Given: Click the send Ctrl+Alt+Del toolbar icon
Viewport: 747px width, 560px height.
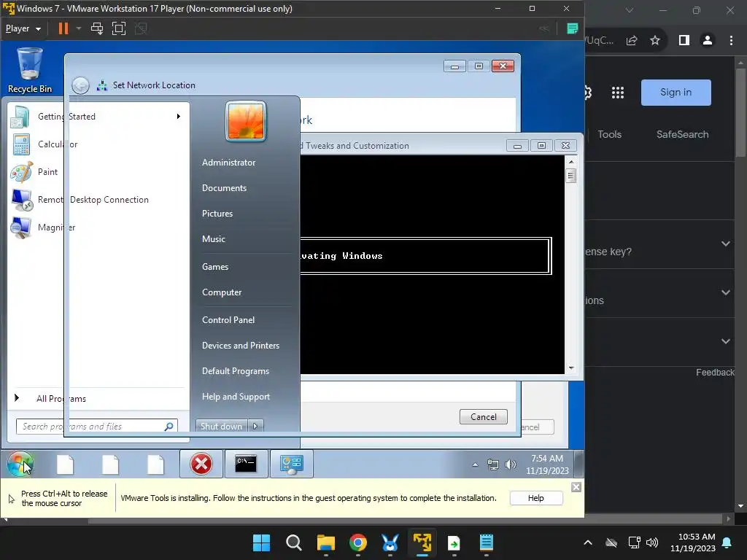Looking at the screenshot, I should click(97, 28).
